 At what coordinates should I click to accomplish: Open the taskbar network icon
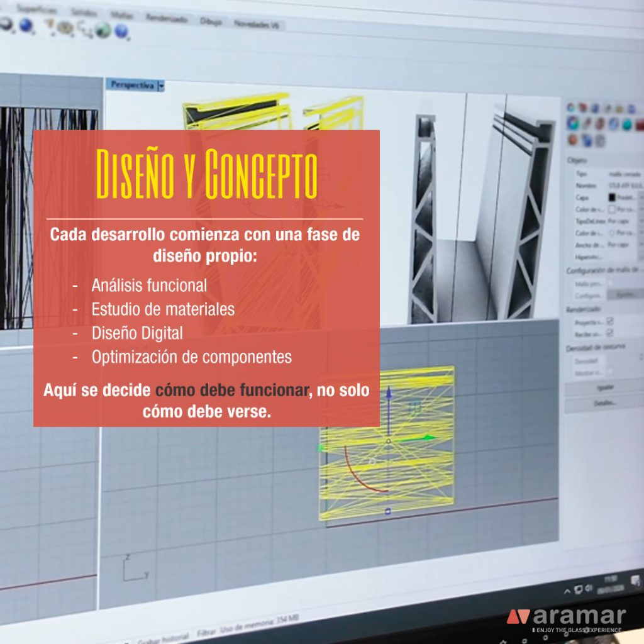pos(579,589)
